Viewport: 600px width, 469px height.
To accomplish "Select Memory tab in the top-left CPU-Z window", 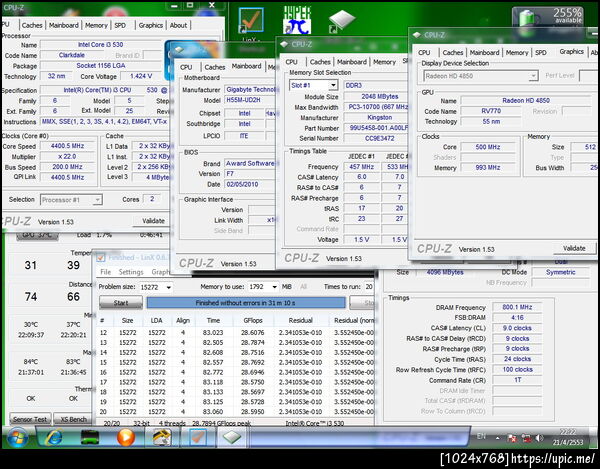I will pos(96,25).
